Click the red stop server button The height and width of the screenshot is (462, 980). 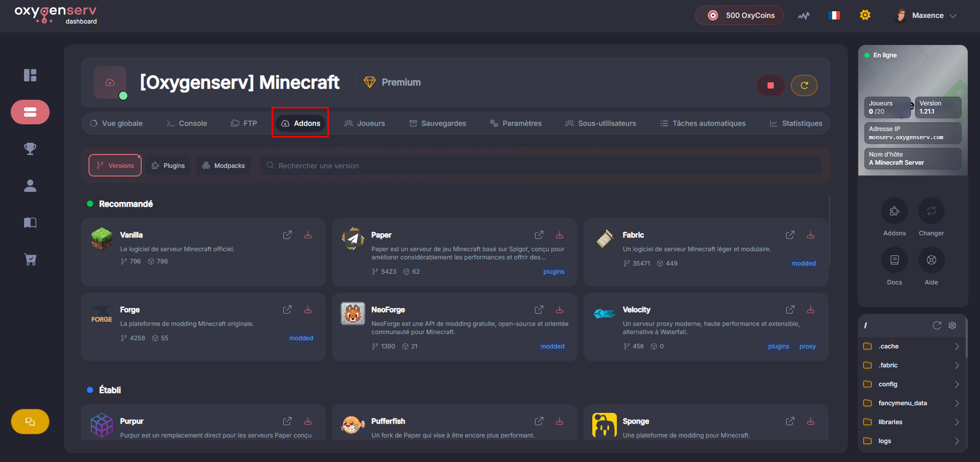tap(770, 85)
